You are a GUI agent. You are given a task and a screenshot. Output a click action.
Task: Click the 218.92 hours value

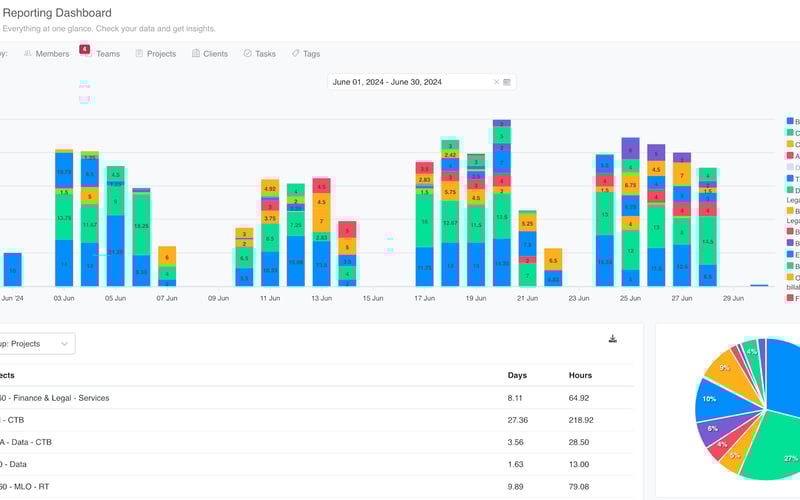coord(582,420)
